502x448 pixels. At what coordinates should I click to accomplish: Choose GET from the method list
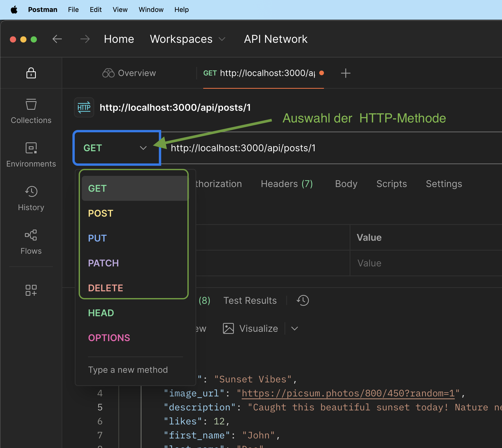click(x=135, y=188)
